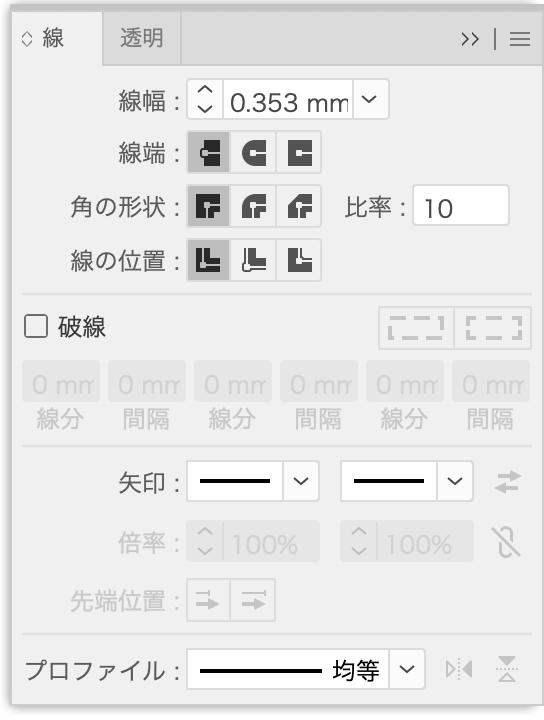The image size is (544, 720).
Task: Select center stroke alignment
Action: tap(208, 260)
